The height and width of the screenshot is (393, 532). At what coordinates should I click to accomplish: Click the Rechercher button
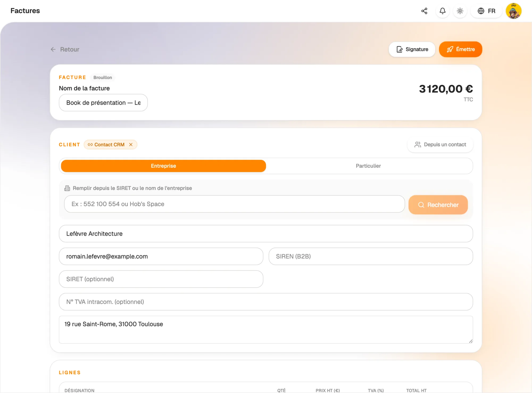click(438, 205)
